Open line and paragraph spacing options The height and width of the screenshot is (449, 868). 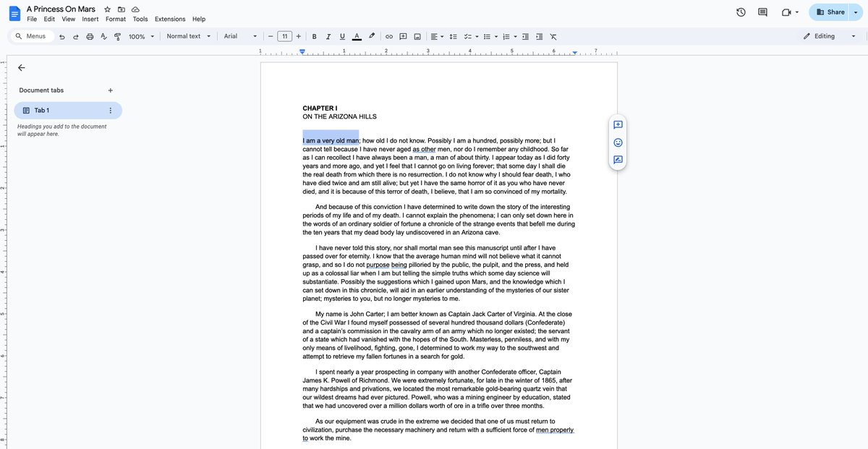coord(454,36)
